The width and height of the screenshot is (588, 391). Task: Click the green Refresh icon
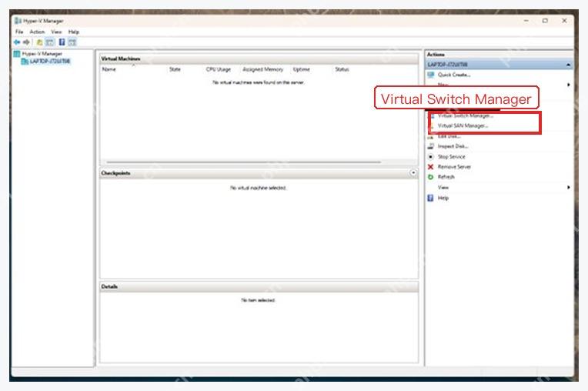(x=430, y=177)
